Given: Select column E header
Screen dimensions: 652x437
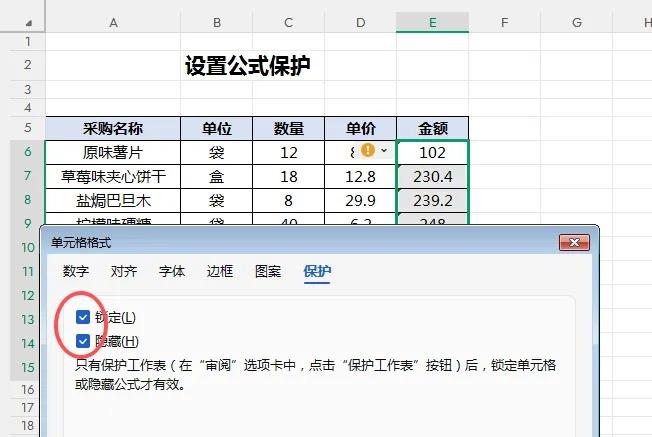Looking at the screenshot, I should pyautogui.click(x=432, y=22).
